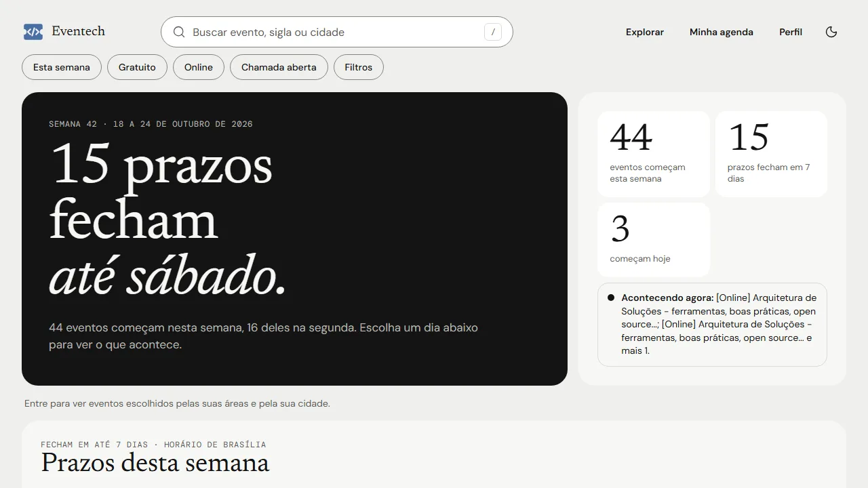Open the Filtros panel
The image size is (868, 488).
point(359,67)
